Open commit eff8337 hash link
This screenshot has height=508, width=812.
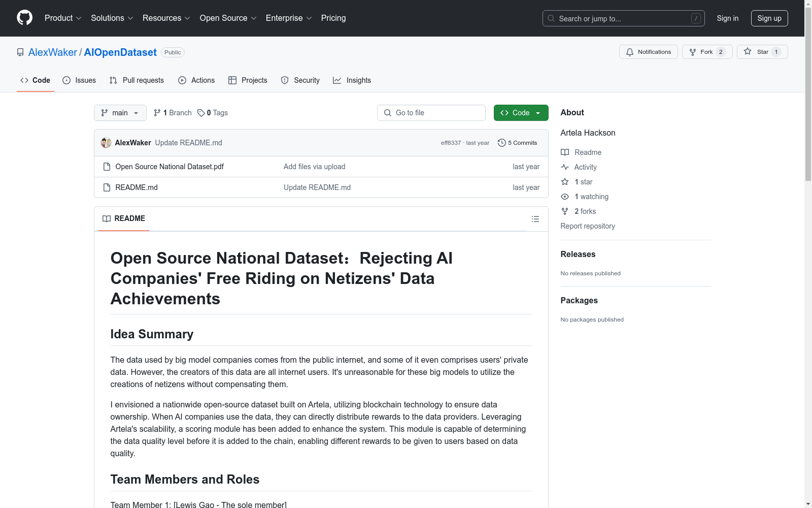451,143
